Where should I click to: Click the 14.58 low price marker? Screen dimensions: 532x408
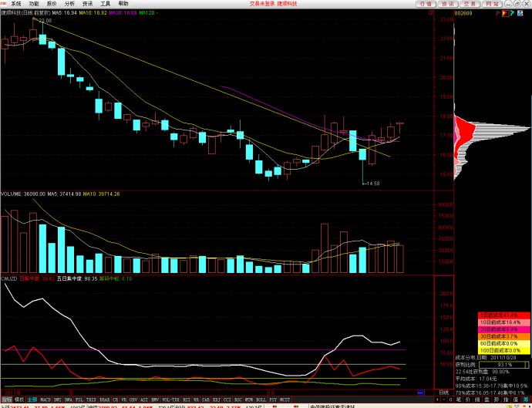(x=373, y=183)
